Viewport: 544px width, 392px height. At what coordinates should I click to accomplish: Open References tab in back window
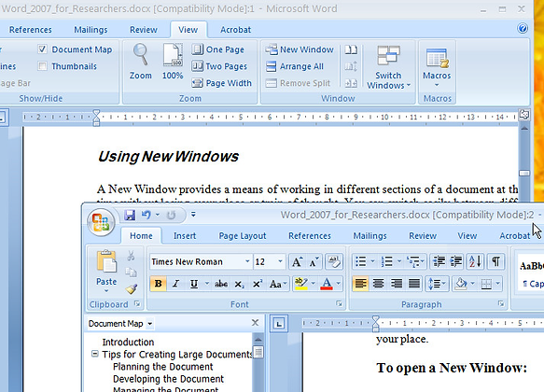tap(31, 30)
